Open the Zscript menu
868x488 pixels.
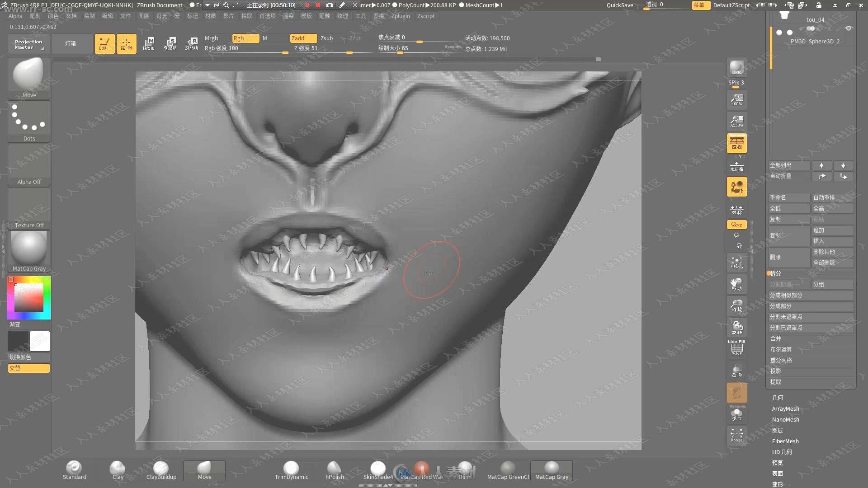click(426, 16)
